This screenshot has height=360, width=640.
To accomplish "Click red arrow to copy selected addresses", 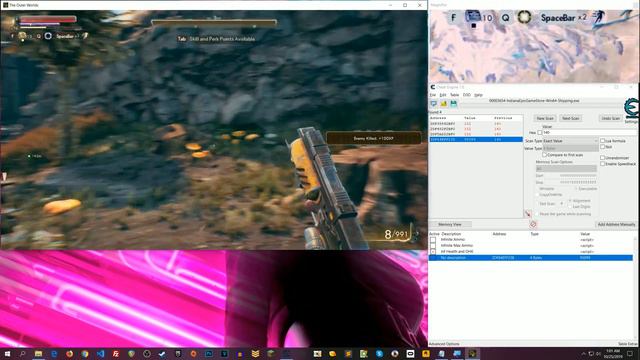I will point(528,213).
